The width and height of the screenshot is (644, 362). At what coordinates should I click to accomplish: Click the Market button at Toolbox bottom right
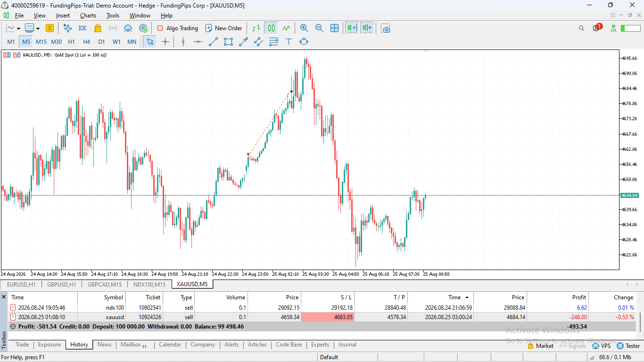pos(541,346)
